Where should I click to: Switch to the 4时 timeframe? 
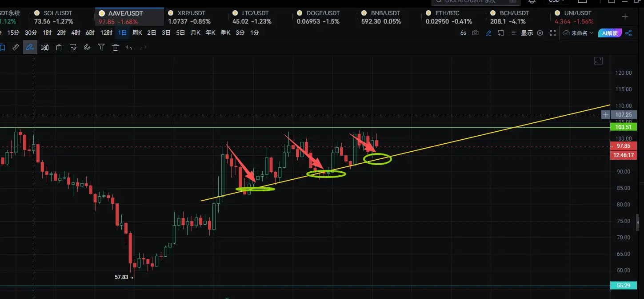(x=76, y=33)
